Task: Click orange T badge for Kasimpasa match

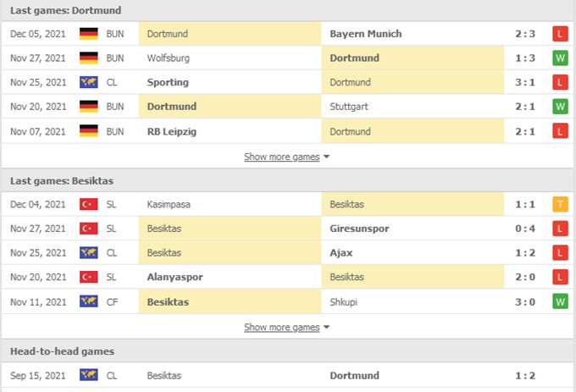Action: point(559,204)
